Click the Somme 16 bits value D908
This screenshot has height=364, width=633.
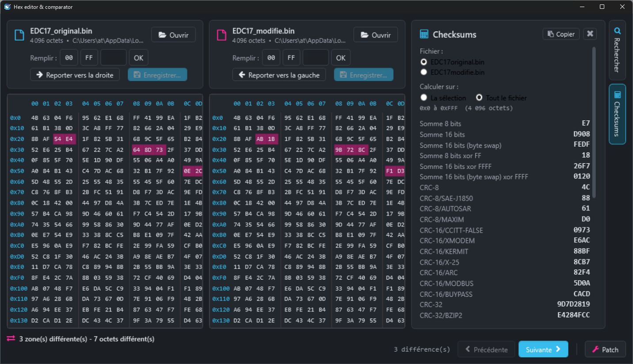tap(582, 134)
